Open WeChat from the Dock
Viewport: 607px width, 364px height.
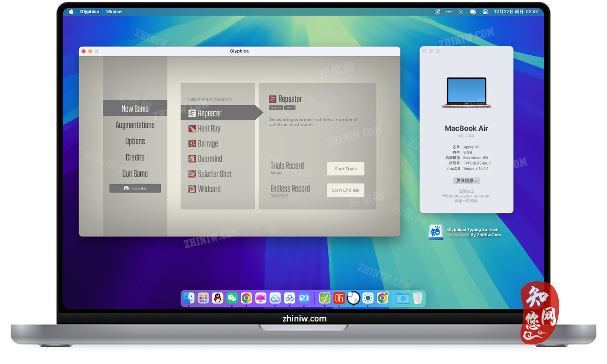[x=232, y=298]
